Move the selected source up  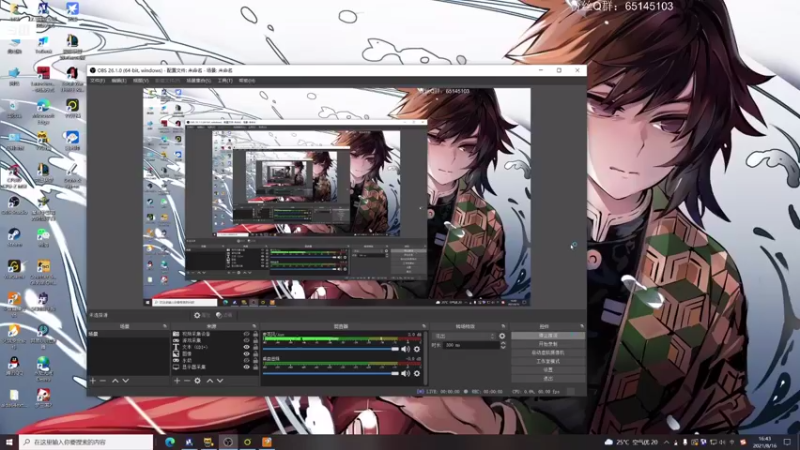pos(210,381)
